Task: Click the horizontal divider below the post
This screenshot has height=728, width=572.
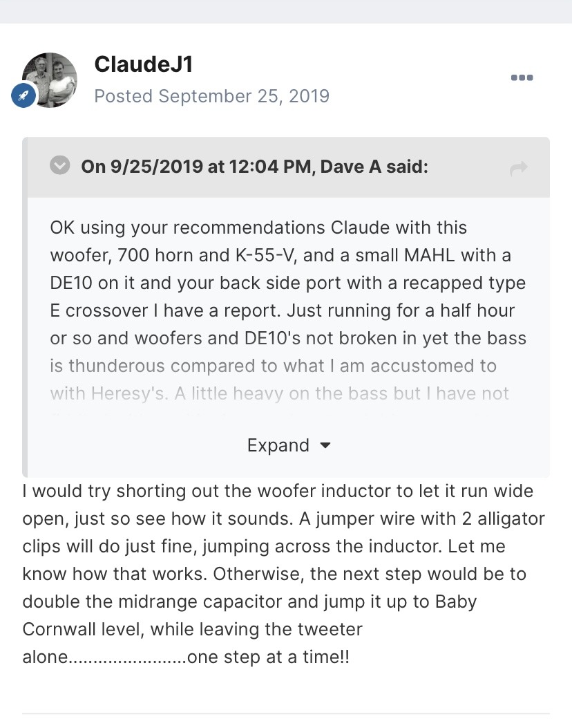Action: (286, 713)
